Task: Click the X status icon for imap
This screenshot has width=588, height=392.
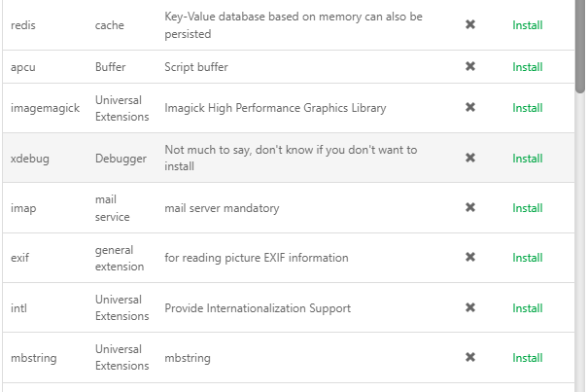Action: click(470, 207)
